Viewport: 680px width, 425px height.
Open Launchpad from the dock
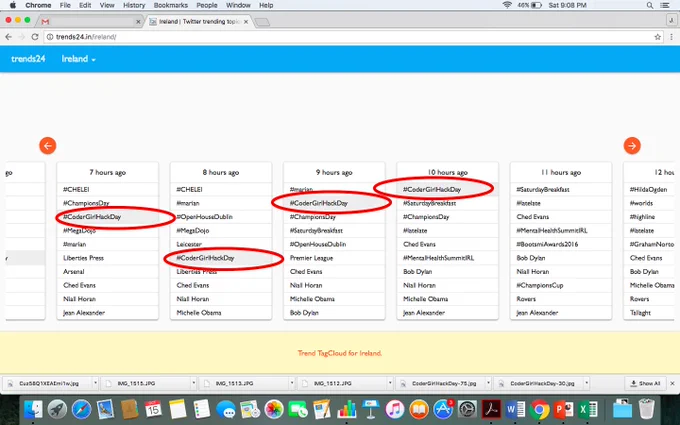(57, 409)
